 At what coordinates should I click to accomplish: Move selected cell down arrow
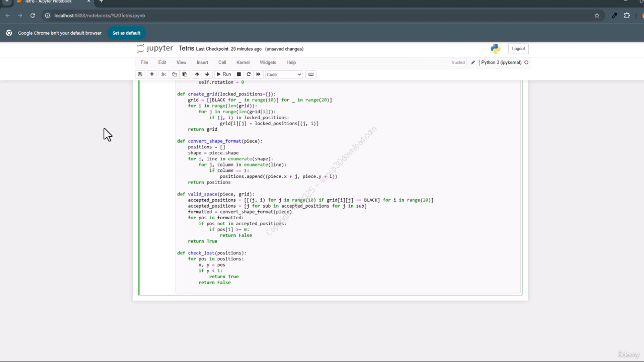[207, 74]
